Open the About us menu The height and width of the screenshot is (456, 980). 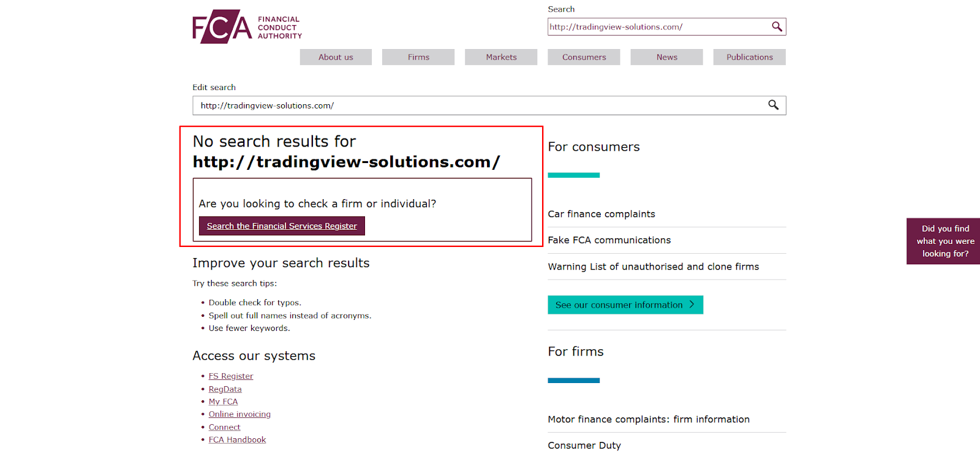tap(336, 57)
